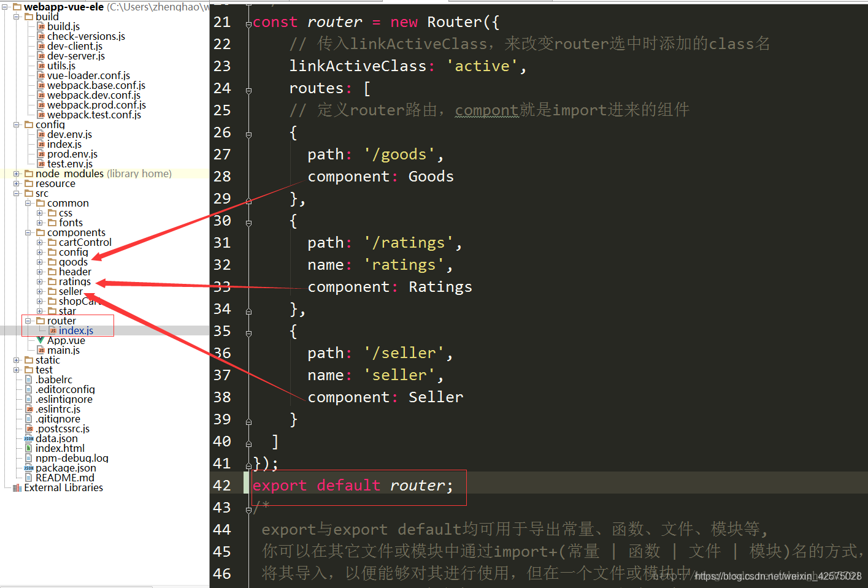
Task: Click the file icon beside README.md
Action: pos(29,478)
